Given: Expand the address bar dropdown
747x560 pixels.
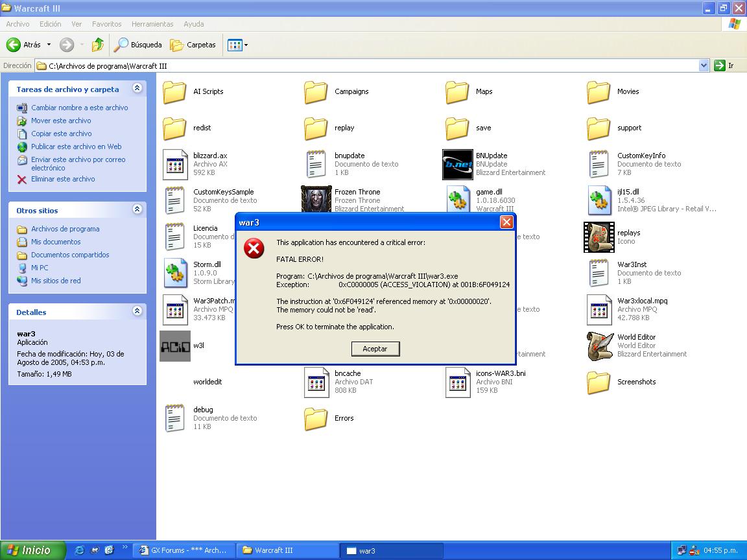Looking at the screenshot, I should click(x=704, y=65).
